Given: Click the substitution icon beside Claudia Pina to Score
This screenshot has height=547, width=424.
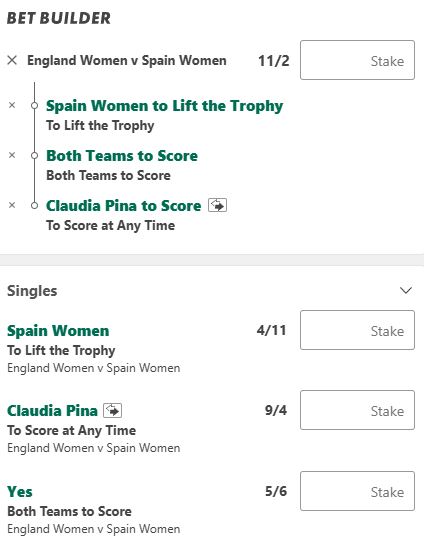Looking at the screenshot, I should point(217,205).
